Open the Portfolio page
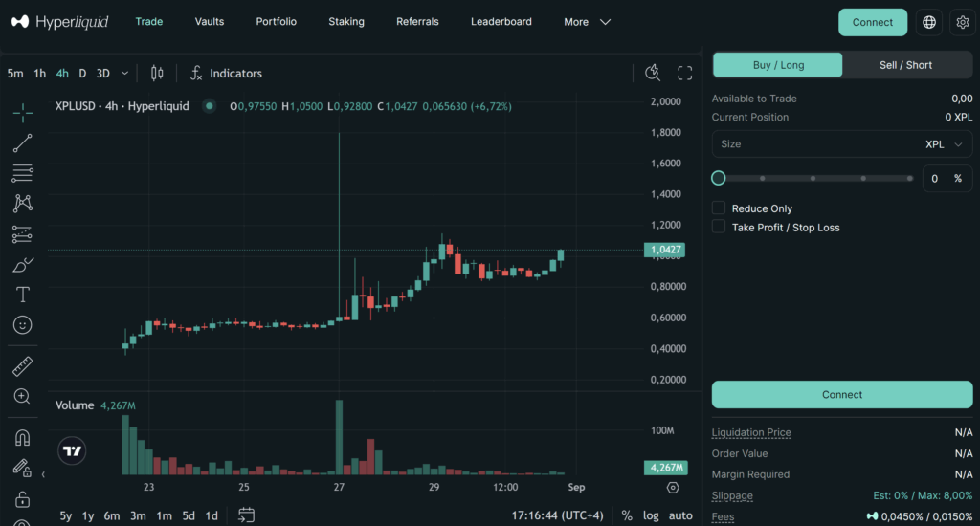The height and width of the screenshot is (526, 980). (277, 22)
